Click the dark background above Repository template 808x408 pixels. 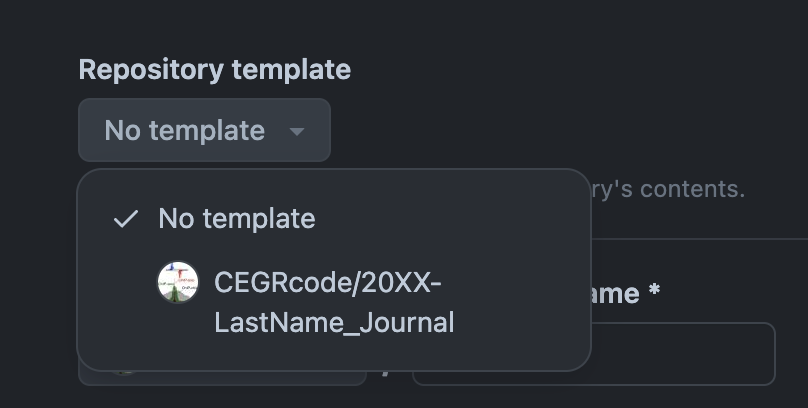tap(400, 25)
